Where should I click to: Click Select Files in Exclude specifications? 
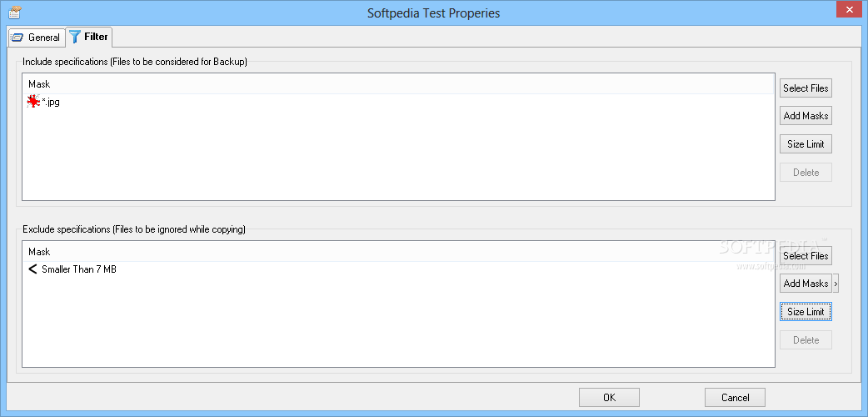[x=806, y=256]
